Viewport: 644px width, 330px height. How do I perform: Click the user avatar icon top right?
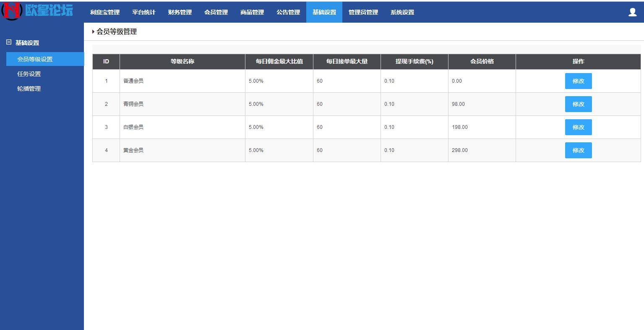pos(632,12)
